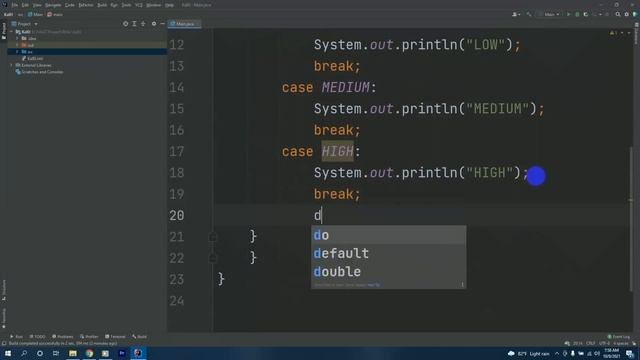Open Project panel settings gear

154,24
